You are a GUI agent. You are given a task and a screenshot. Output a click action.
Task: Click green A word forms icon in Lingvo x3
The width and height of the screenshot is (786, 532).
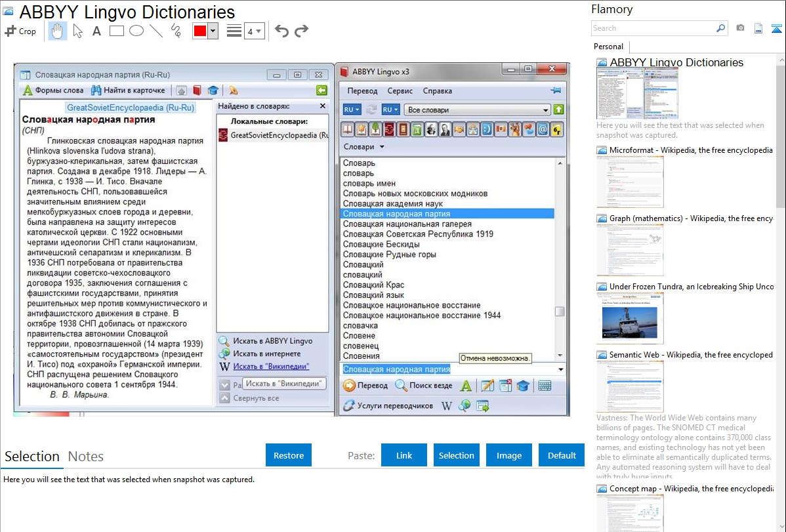[466, 386]
